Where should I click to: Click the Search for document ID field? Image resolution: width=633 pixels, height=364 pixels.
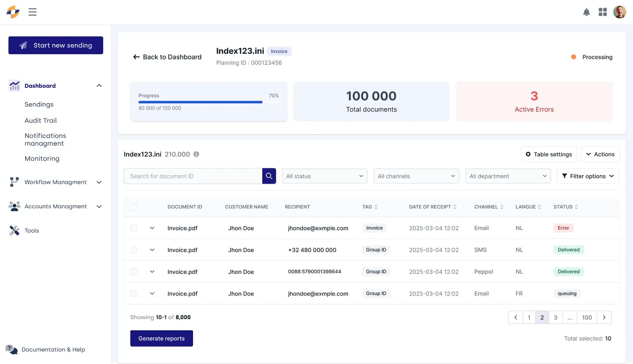click(x=193, y=176)
